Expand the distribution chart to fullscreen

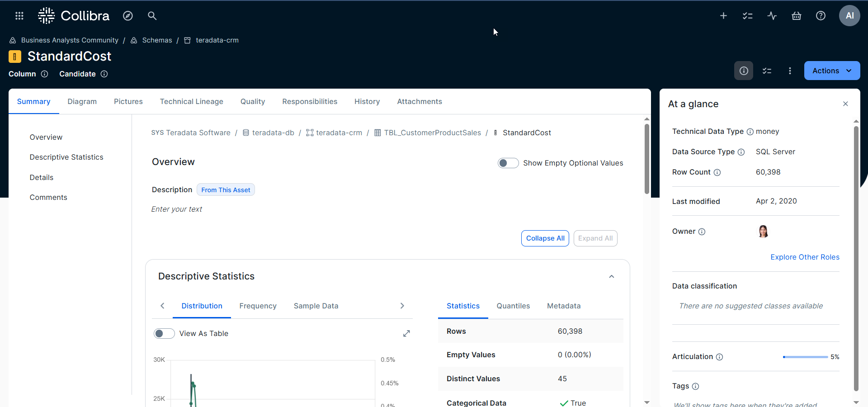pos(406,333)
